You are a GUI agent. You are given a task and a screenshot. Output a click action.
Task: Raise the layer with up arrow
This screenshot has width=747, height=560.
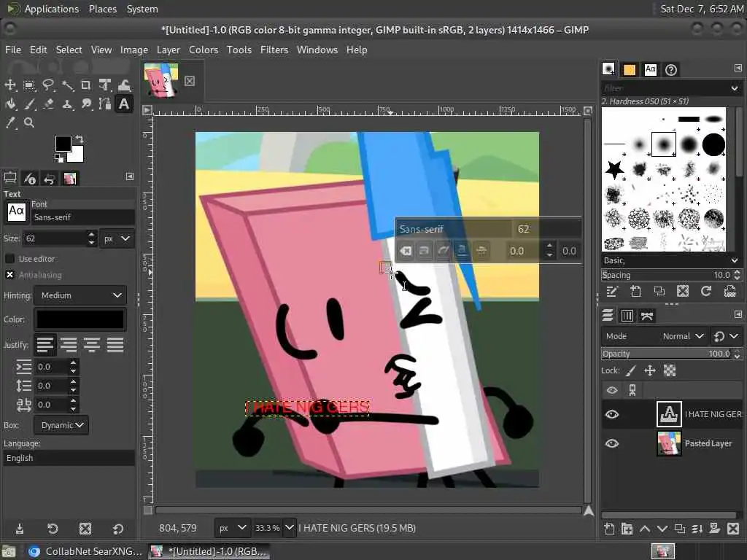point(645,529)
